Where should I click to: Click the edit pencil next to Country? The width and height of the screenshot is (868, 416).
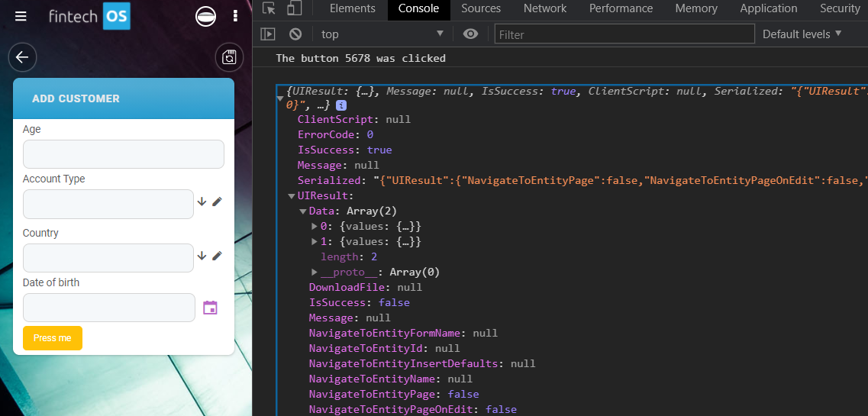coord(217,256)
